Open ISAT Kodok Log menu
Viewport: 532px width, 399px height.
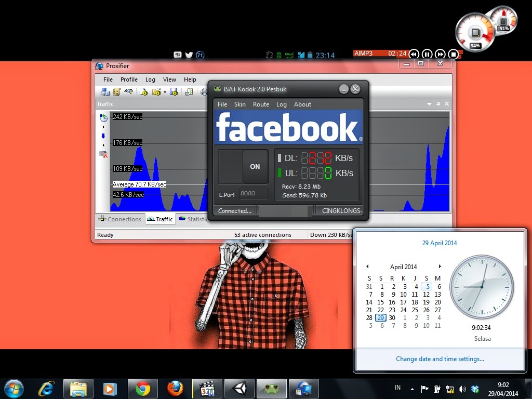click(x=281, y=104)
